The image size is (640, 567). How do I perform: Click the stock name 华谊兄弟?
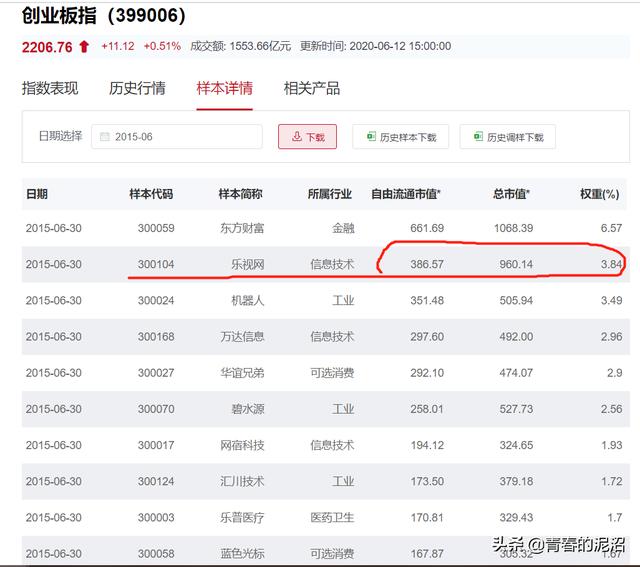point(242,373)
